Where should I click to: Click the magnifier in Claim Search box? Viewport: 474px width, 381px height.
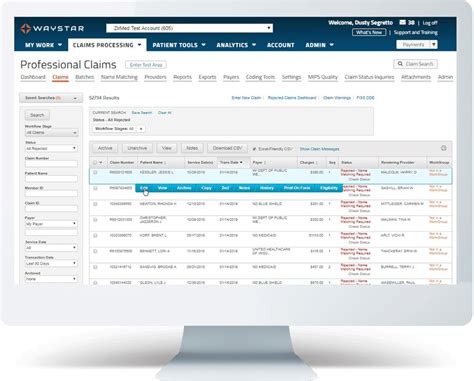click(400, 64)
